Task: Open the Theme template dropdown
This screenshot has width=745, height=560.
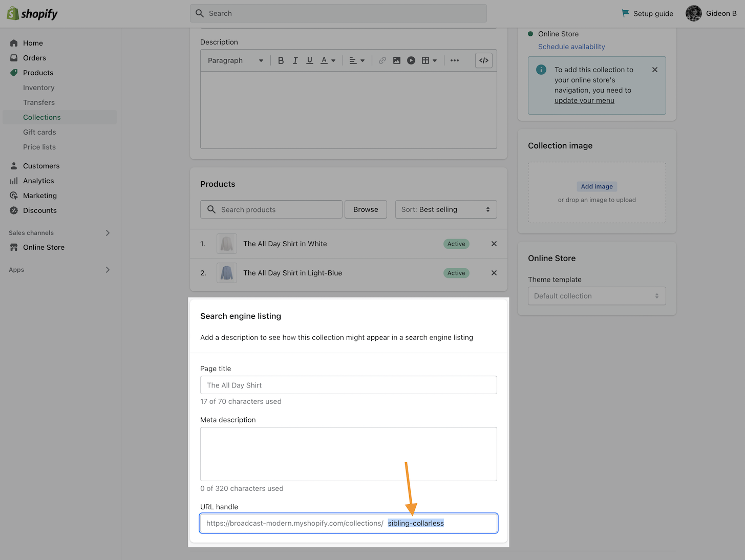Action: point(597,296)
